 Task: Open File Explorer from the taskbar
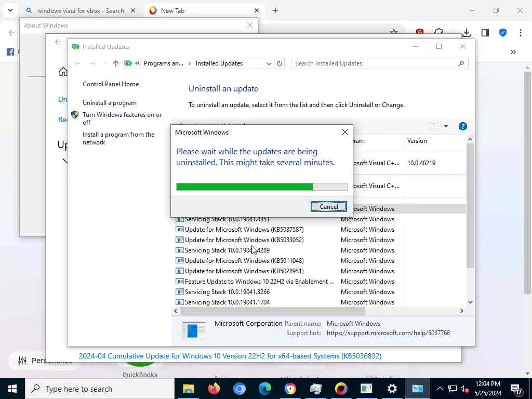[x=188, y=389]
